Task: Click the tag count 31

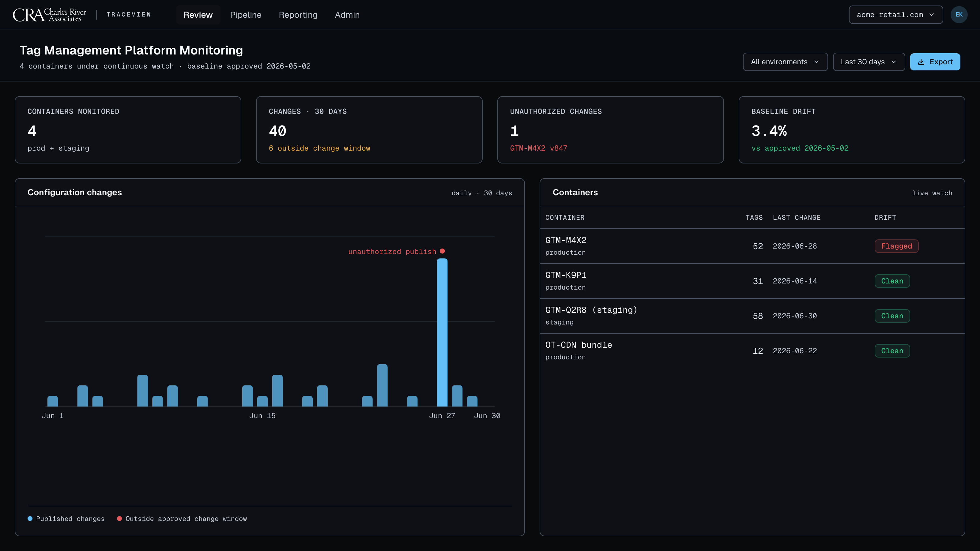Action: (x=758, y=281)
